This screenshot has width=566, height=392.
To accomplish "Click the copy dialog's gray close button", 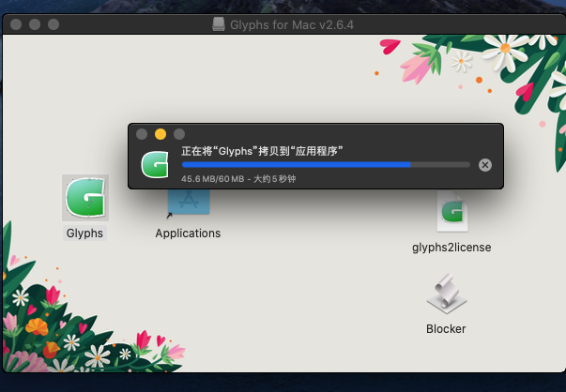I will pyautogui.click(x=142, y=134).
